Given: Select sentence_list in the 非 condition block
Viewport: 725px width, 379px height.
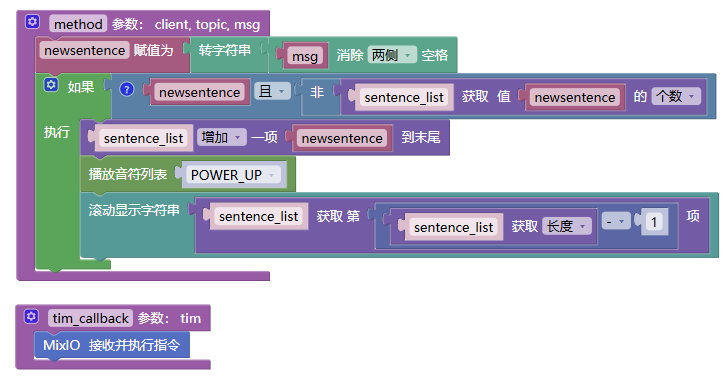Looking at the screenshot, I should 404,98.
